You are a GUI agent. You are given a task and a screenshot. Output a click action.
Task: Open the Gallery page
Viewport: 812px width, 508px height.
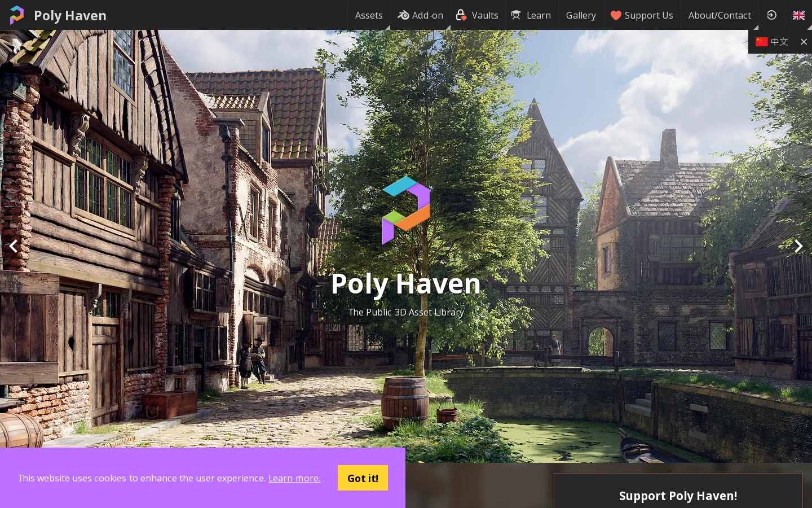pos(581,15)
